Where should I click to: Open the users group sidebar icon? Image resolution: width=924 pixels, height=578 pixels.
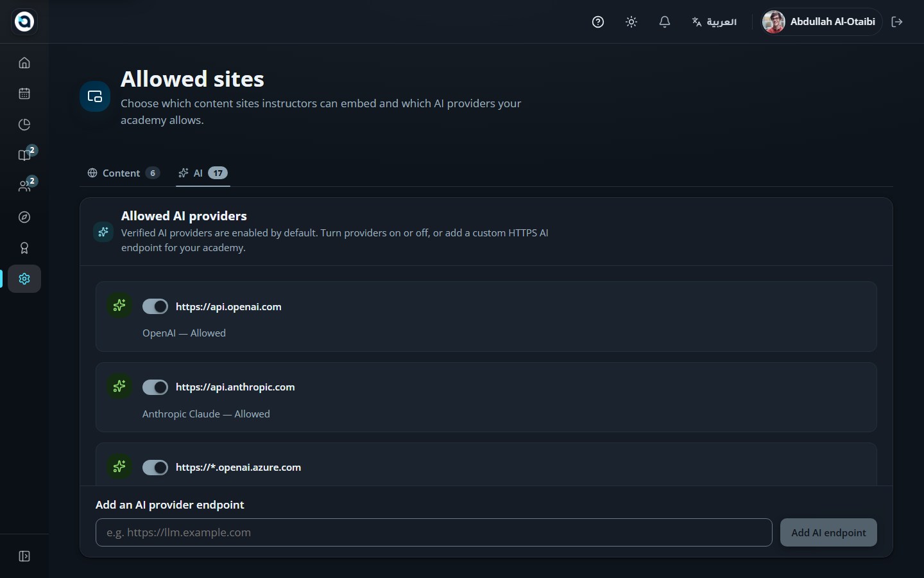point(24,186)
